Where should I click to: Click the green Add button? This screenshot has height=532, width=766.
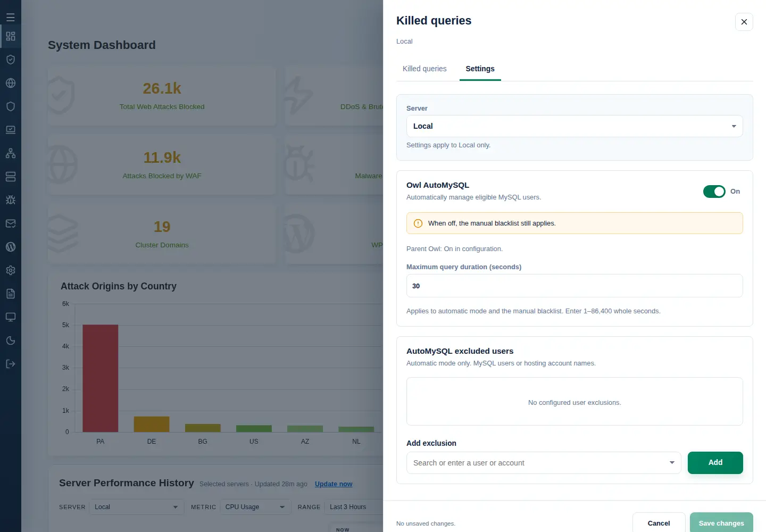click(715, 463)
